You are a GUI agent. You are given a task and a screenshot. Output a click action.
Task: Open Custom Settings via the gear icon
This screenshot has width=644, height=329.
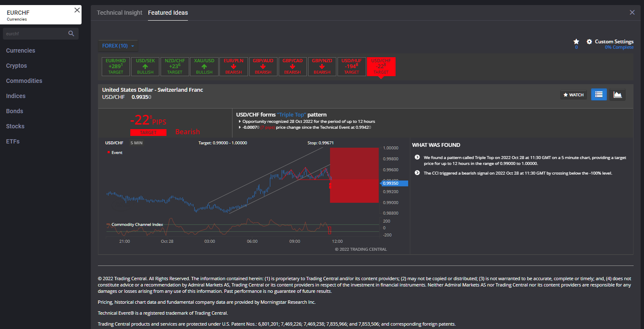[589, 42]
